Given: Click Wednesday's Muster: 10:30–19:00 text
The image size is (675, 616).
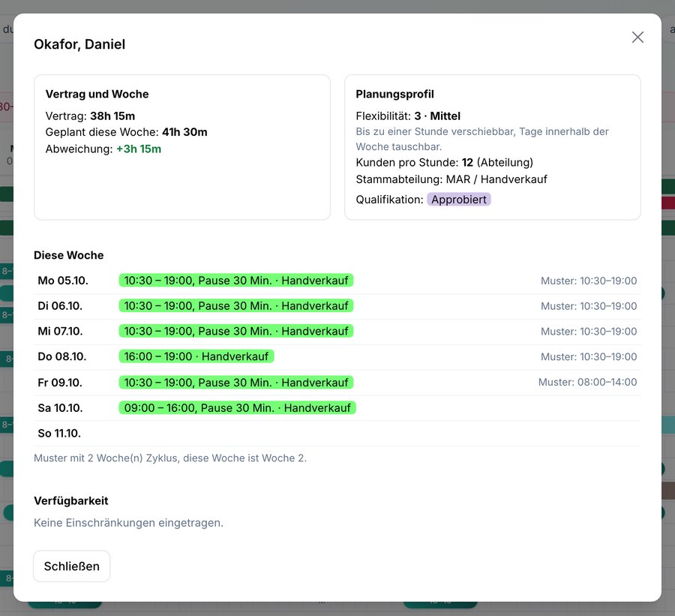Looking at the screenshot, I should click(x=589, y=332).
